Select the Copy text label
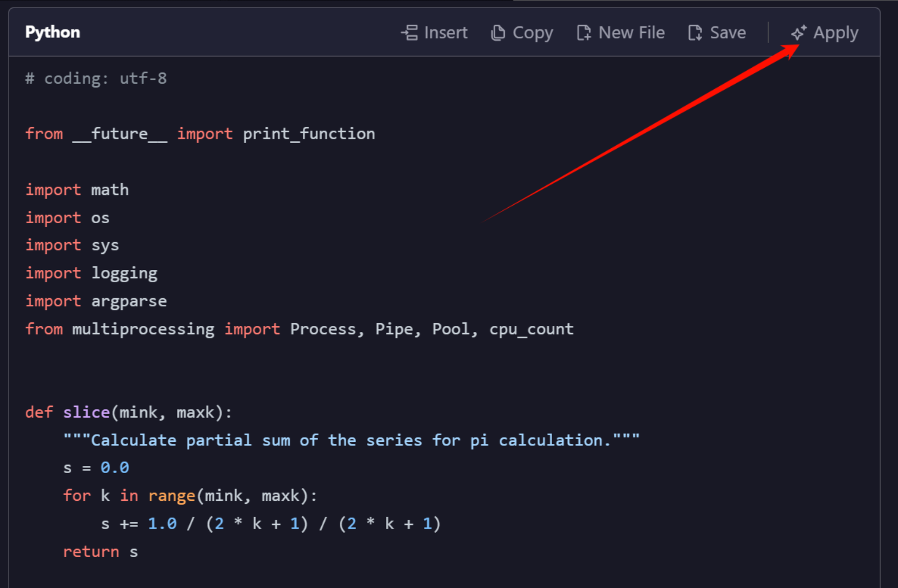The width and height of the screenshot is (898, 588). 533,33
